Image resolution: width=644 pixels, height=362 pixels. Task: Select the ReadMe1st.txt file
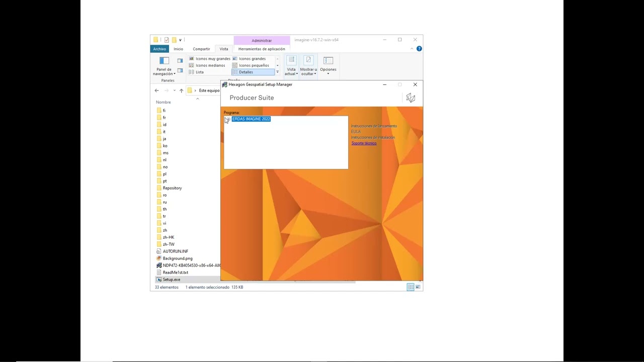[172, 273]
